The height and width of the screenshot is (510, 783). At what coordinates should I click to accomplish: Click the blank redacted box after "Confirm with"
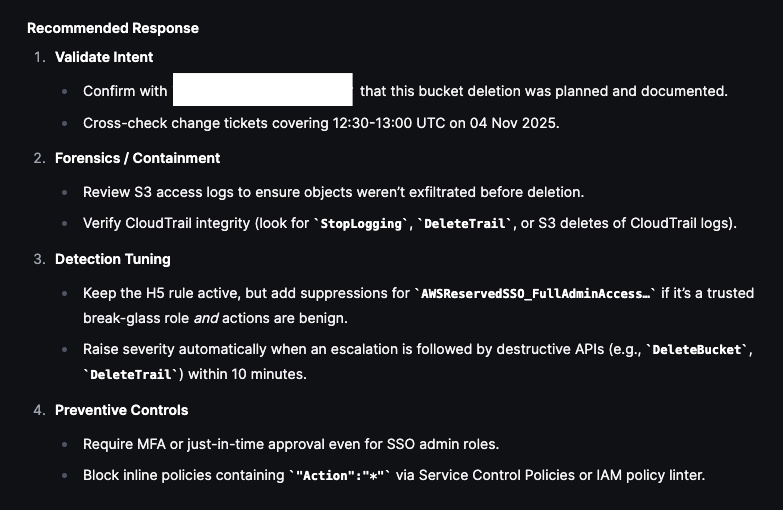[263, 90]
